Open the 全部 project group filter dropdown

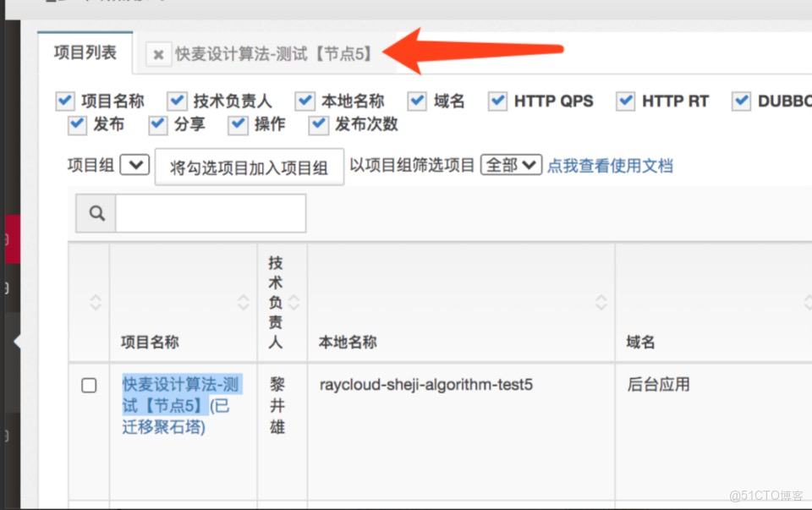(x=511, y=165)
